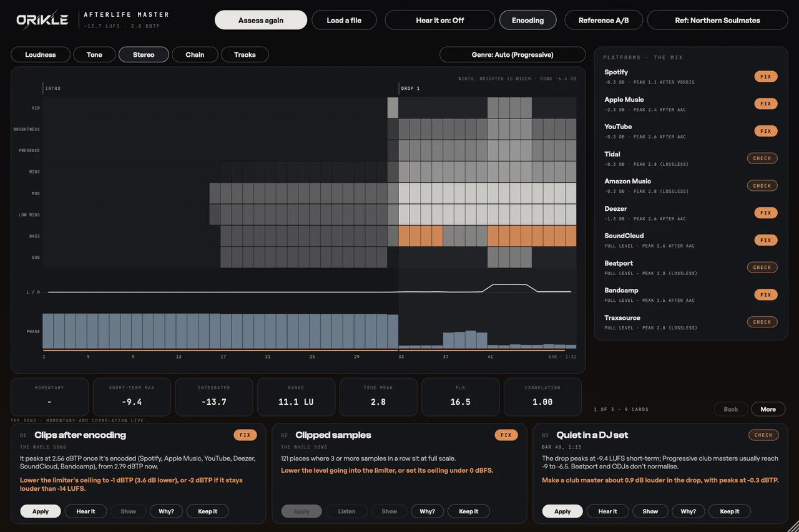Click Show on Quiet in a DJ set card
This screenshot has height=532, width=799.
tap(650, 511)
